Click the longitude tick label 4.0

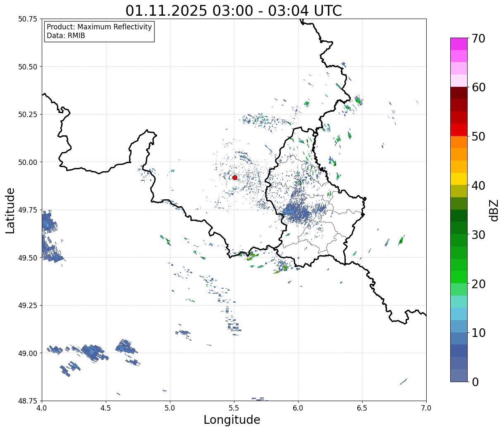(x=42, y=408)
